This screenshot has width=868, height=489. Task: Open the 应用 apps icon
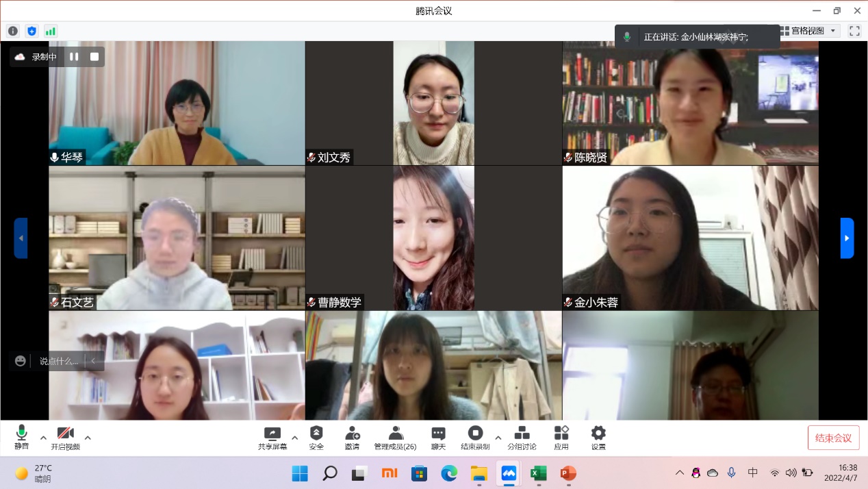[x=561, y=438]
